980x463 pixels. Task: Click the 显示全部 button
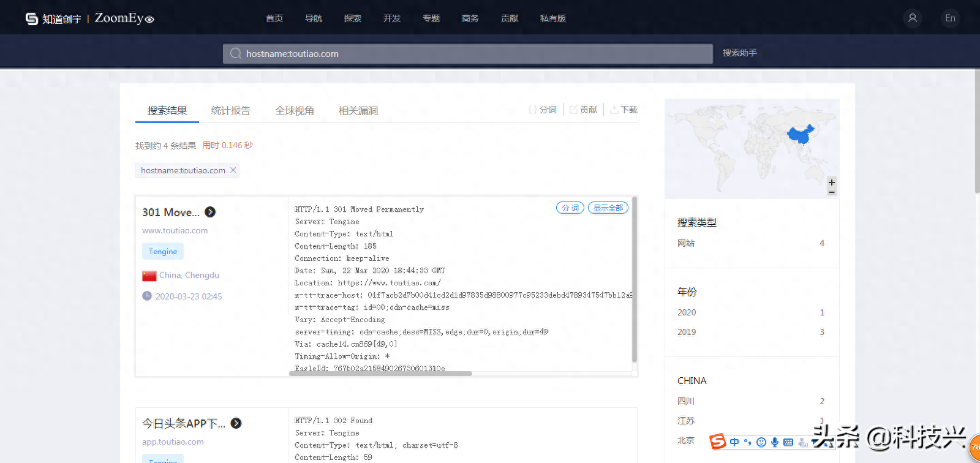(608, 208)
